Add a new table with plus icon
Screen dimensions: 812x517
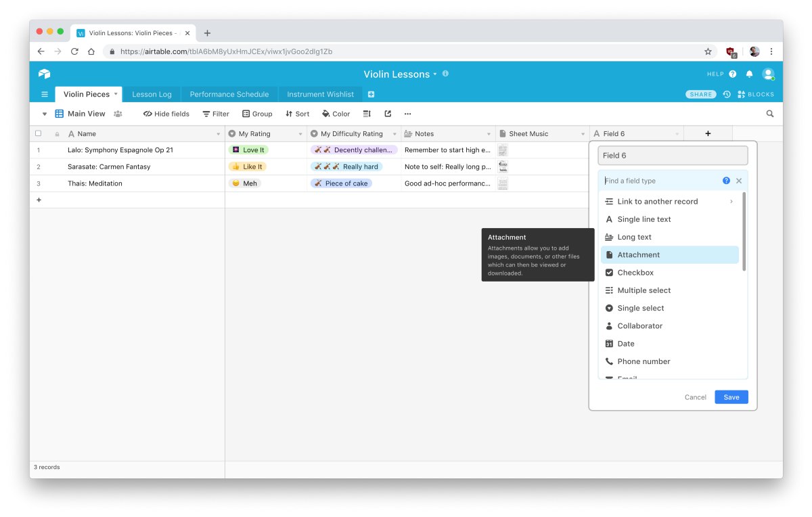[x=371, y=94]
